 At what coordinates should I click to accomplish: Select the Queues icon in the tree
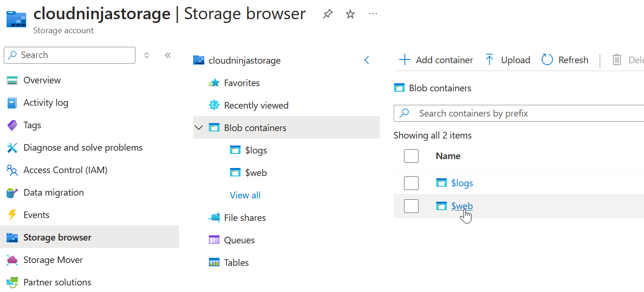(215, 240)
